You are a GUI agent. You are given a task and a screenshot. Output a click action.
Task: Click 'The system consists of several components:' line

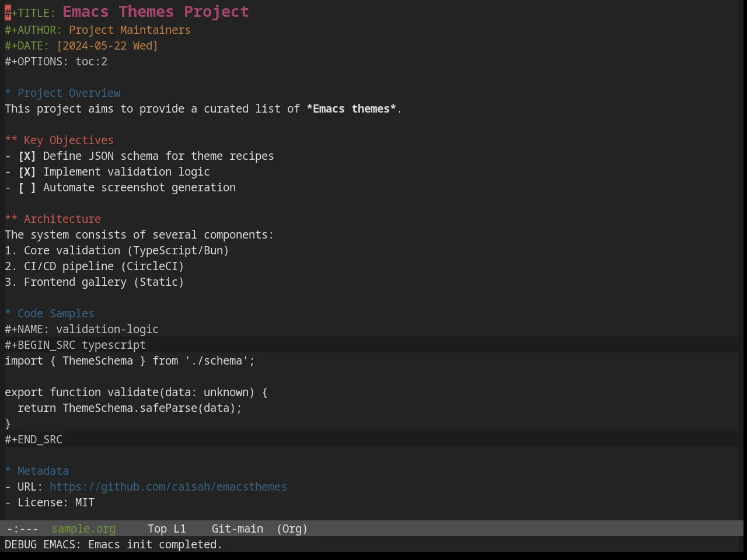[139, 235]
